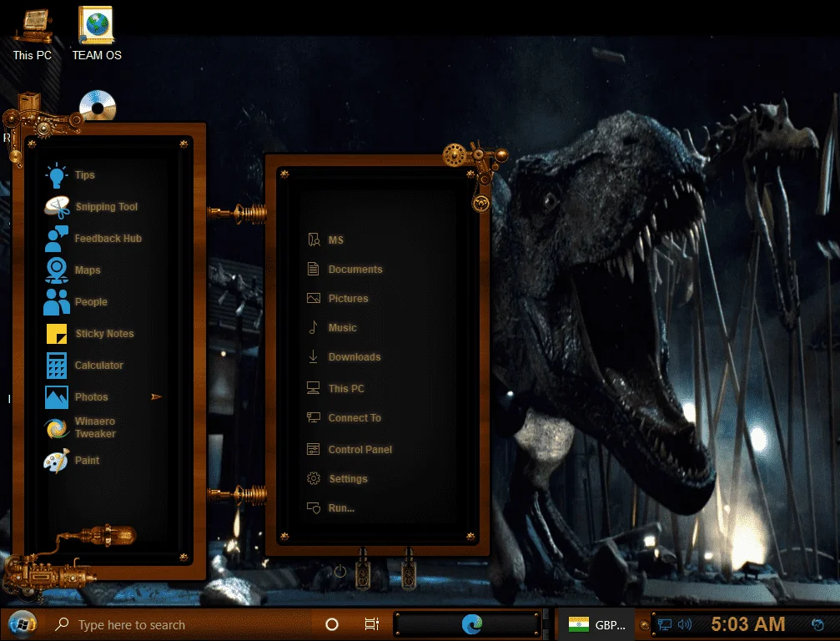Click the Settings gear icon

coord(314,478)
